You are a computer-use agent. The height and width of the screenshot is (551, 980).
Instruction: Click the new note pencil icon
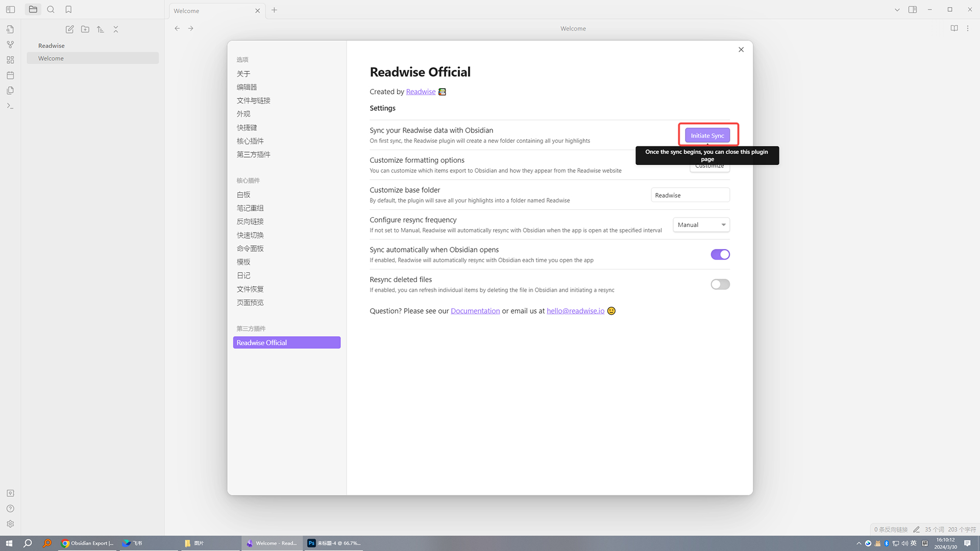tap(70, 29)
